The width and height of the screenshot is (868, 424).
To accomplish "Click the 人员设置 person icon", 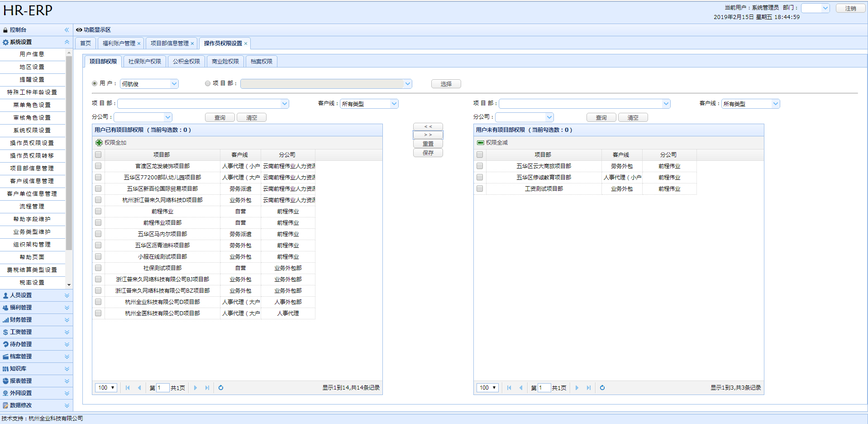I will (5, 295).
